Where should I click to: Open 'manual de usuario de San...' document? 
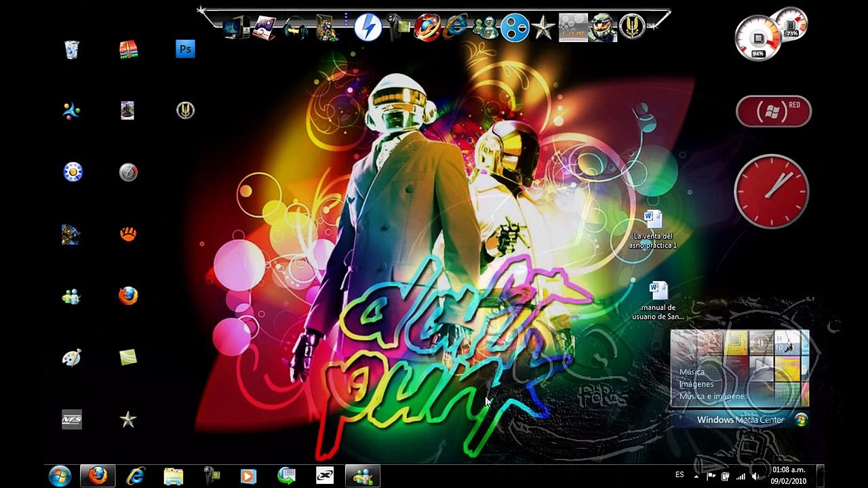658,300
